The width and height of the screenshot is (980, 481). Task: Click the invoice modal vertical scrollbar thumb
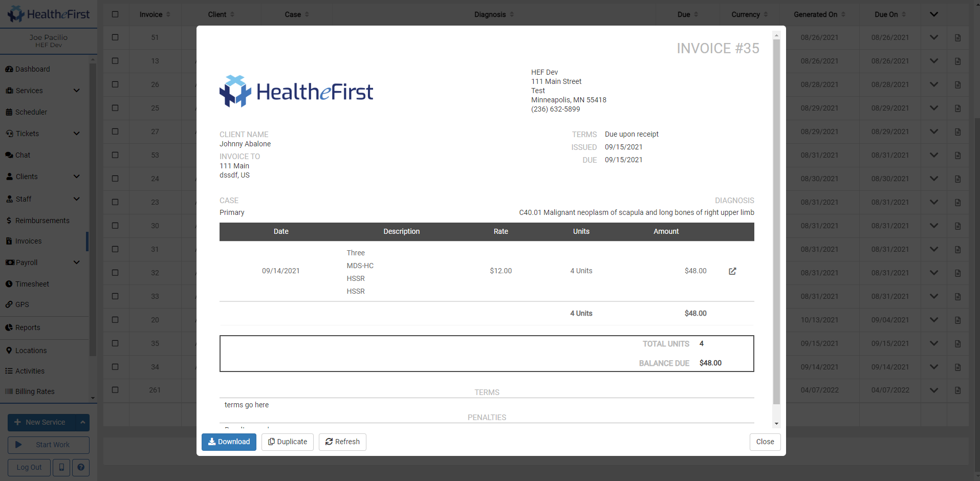(x=776, y=222)
